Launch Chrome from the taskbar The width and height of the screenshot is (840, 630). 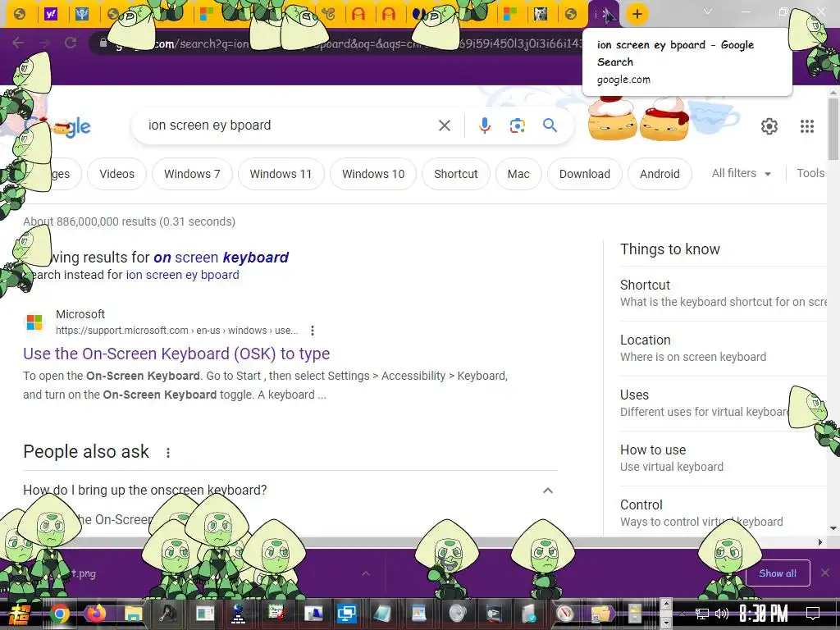[x=59, y=614]
